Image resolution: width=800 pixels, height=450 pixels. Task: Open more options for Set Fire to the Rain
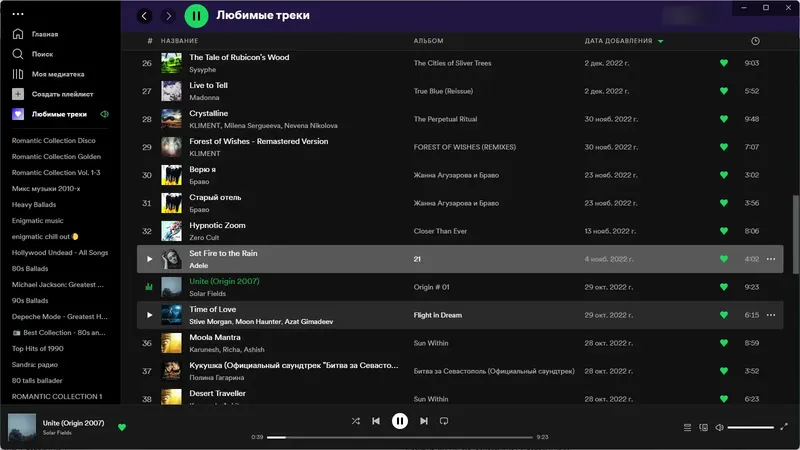770,259
